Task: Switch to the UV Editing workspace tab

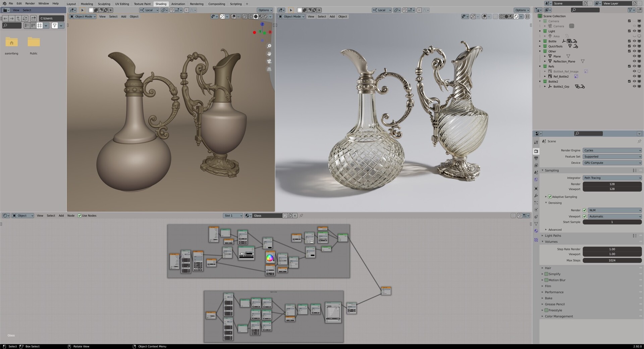Action: (x=122, y=4)
